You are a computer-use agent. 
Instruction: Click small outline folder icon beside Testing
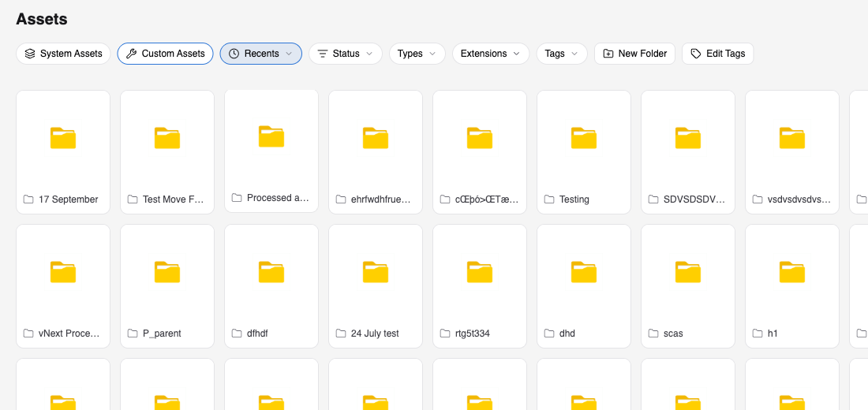549,199
